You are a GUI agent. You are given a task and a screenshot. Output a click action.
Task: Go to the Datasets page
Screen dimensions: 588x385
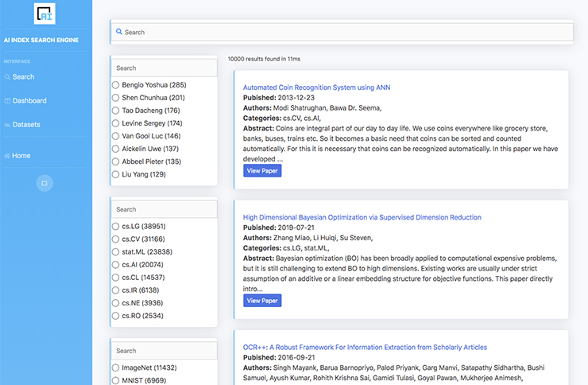coord(26,125)
